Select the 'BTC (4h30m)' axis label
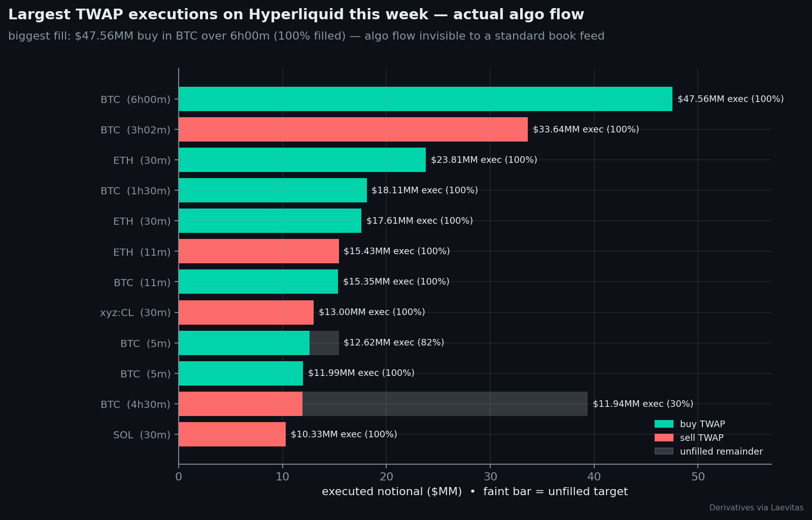The image size is (812, 520). click(x=136, y=404)
